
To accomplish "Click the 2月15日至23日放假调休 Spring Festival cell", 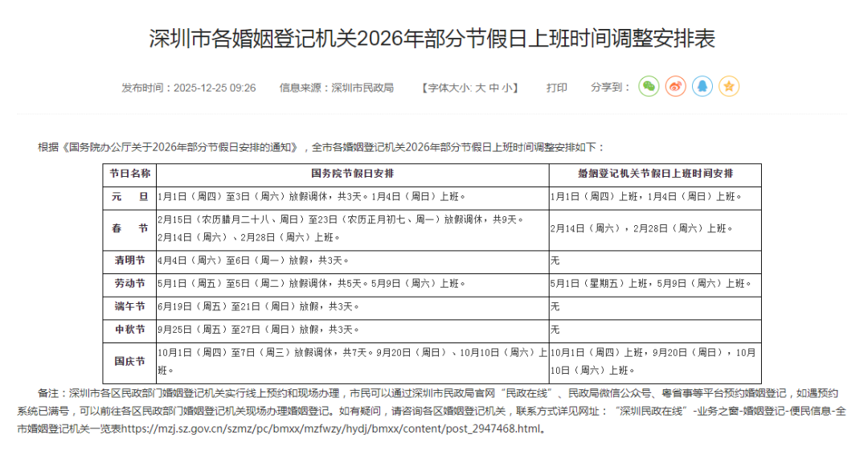I will click(353, 229).
